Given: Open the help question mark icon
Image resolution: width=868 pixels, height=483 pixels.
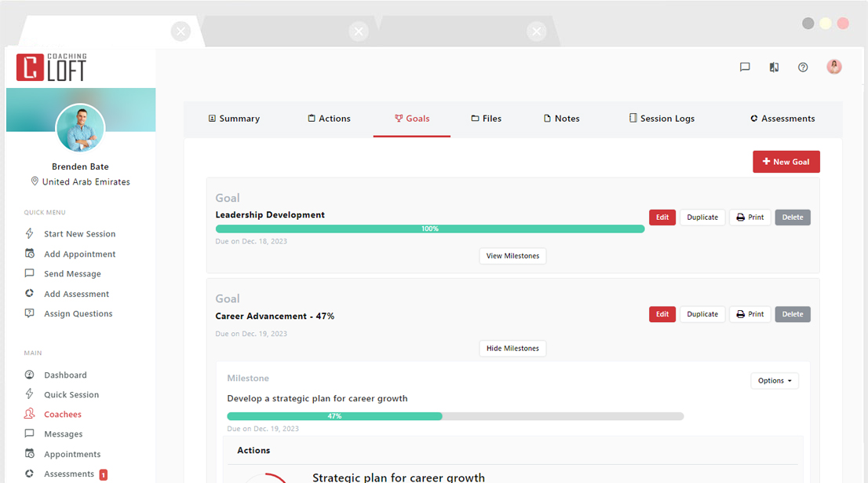Looking at the screenshot, I should (x=803, y=68).
